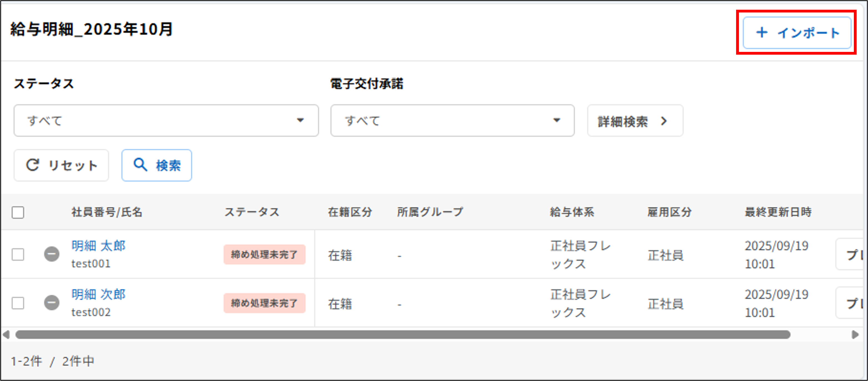This screenshot has width=868, height=381.
Task: Open 明細 太郎's detail page
Action: (x=98, y=246)
